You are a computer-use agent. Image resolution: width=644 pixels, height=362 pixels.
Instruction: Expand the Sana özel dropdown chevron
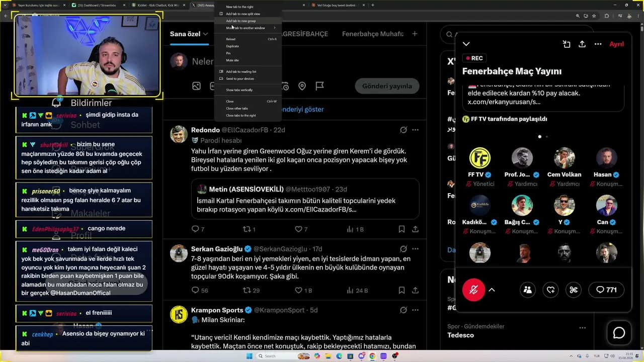tap(205, 34)
